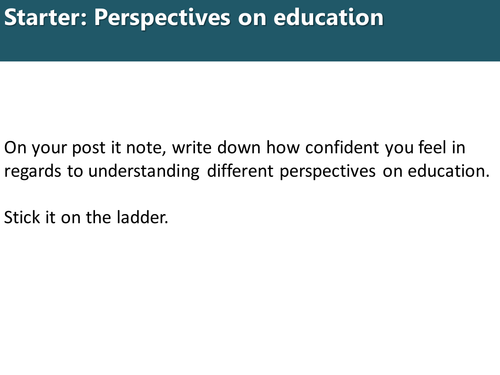Select the word "Perspectives" in the header
Screen dimensions: 500x375
162,18
